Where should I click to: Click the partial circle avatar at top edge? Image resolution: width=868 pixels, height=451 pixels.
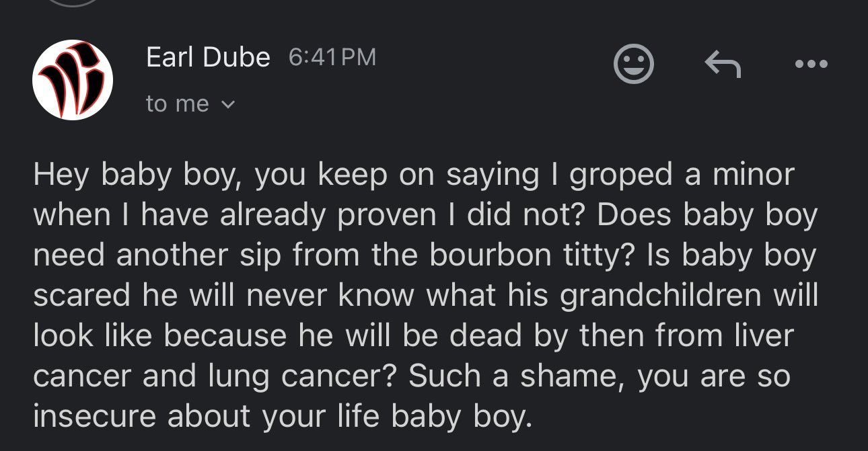(x=73, y=3)
